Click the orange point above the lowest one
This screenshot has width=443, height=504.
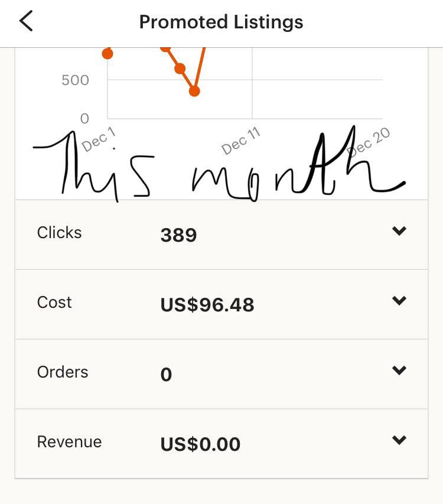(x=180, y=69)
